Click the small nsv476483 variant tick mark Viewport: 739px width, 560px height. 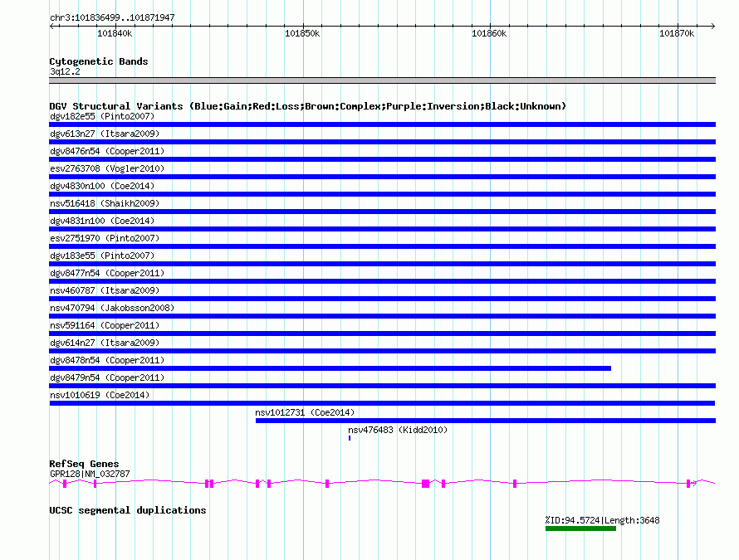350,438
